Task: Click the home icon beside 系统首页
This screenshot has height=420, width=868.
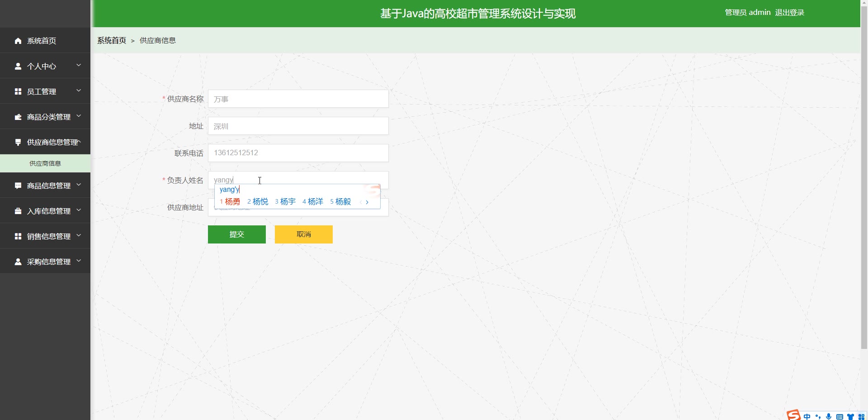Action: coord(18,41)
